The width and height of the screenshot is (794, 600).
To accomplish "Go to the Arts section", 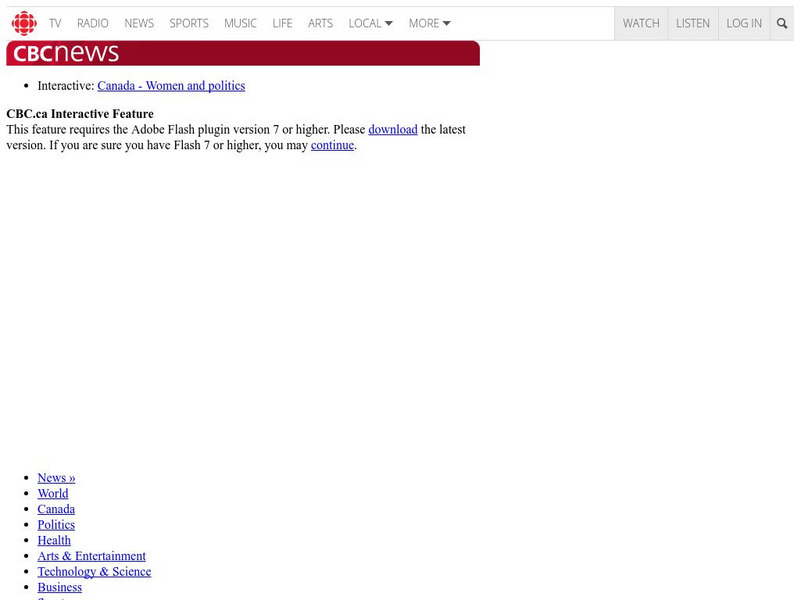I will coord(321,23).
